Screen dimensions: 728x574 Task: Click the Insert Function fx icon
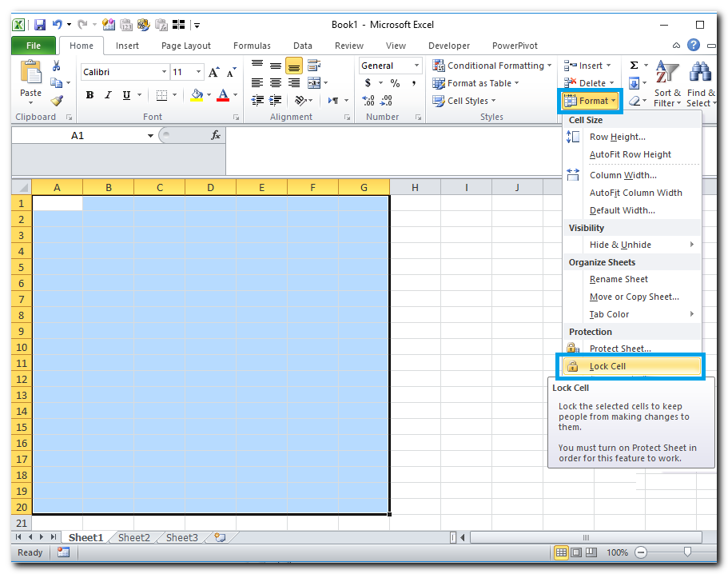(216, 136)
